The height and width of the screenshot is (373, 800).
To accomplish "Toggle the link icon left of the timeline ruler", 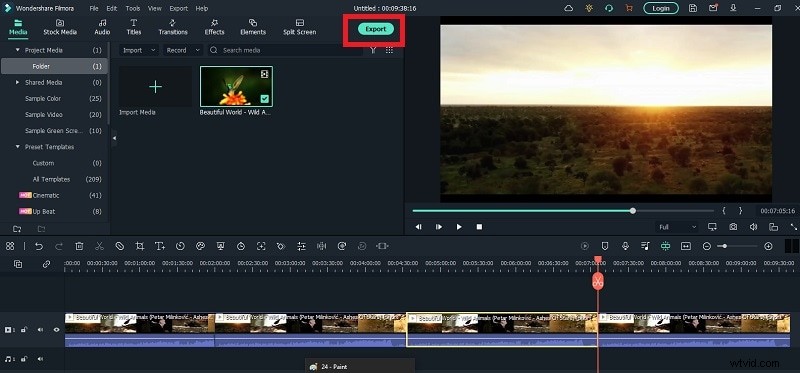I will tap(46, 264).
